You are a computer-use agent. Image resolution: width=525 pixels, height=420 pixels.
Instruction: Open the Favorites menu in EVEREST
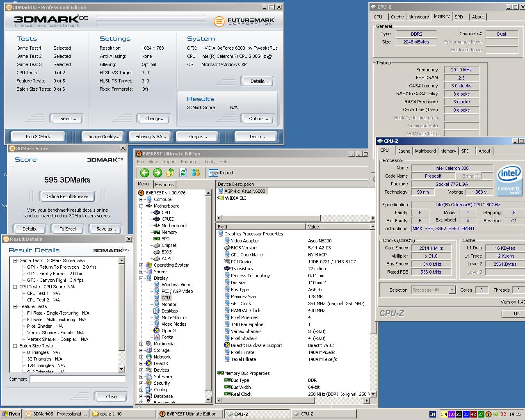[x=190, y=162]
